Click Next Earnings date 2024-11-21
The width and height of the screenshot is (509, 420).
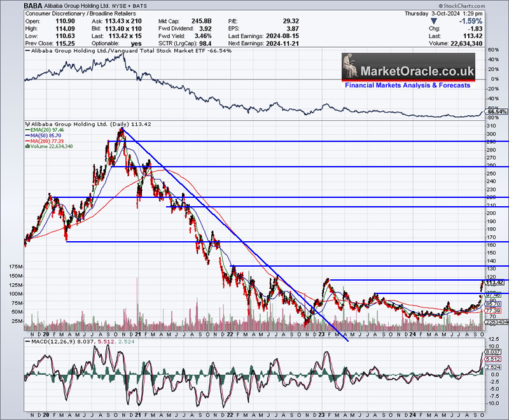pyautogui.click(x=282, y=43)
